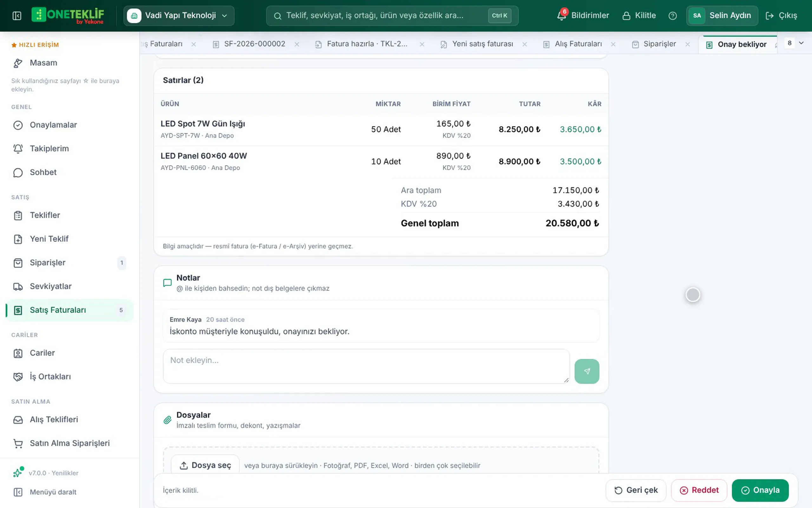Screen dimensions: 812x508
Task: Collapse the sidebar with the top-left panel icon
Action: (17, 16)
